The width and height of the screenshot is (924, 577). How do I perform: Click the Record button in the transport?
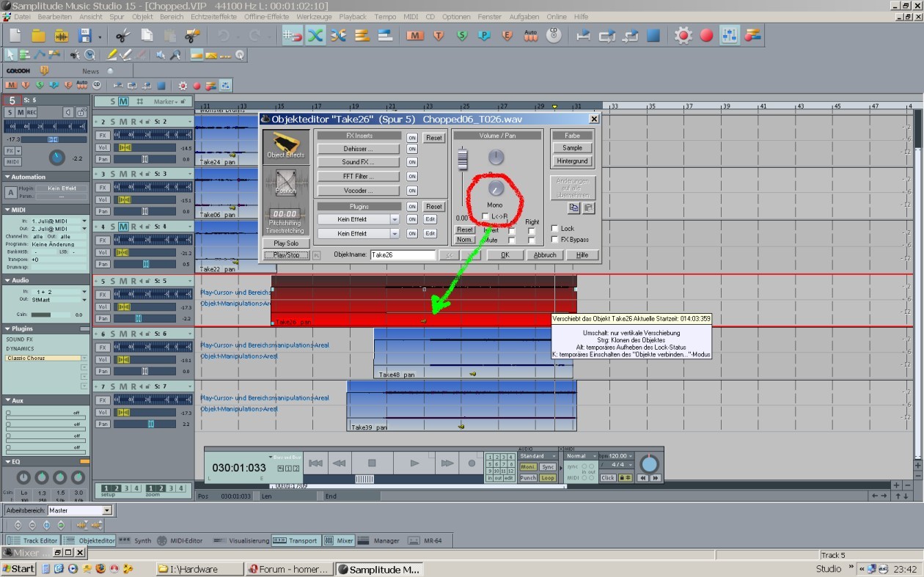pyautogui.click(x=472, y=463)
